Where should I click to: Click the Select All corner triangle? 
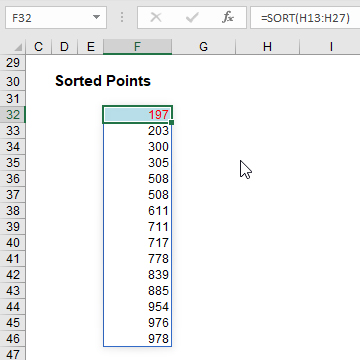[17, 47]
